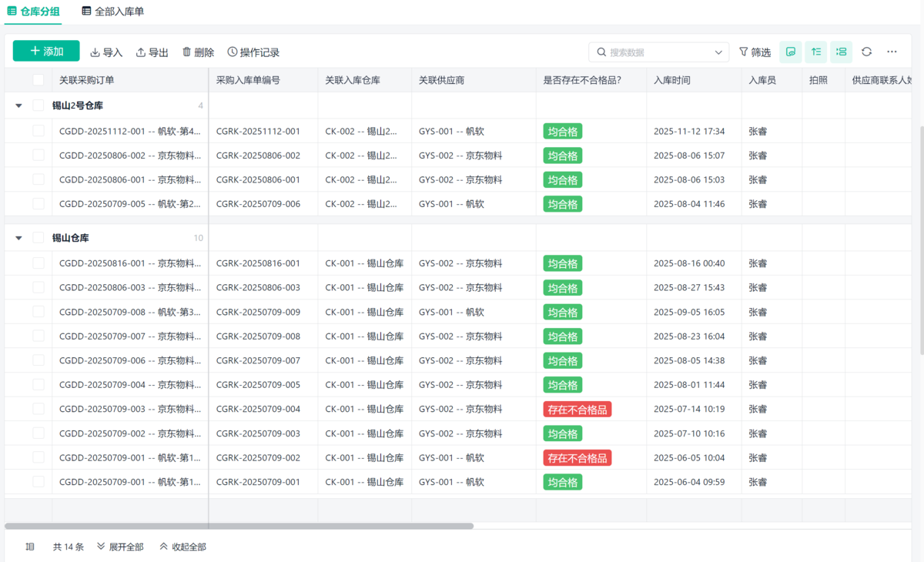Click 张睿 in row CGRK-20250709-003
The width and height of the screenshot is (924, 562).
click(758, 434)
